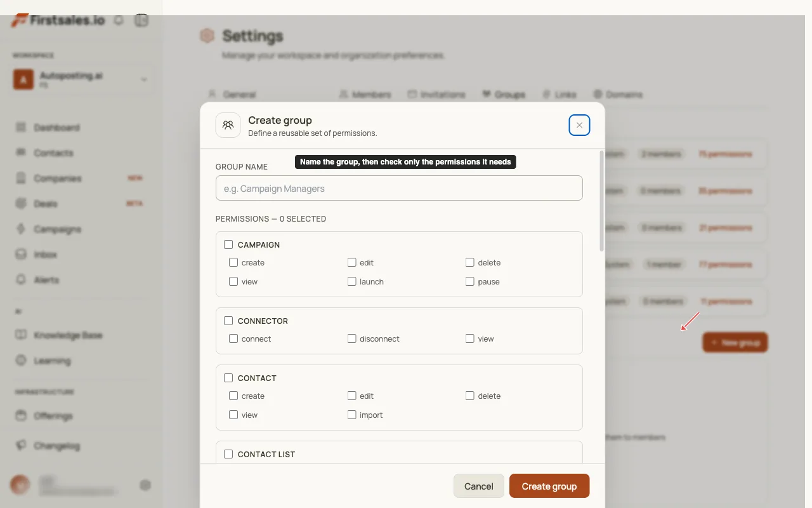Click the Knowledge Base book icon
The width and height of the screenshot is (812, 508).
21,335
